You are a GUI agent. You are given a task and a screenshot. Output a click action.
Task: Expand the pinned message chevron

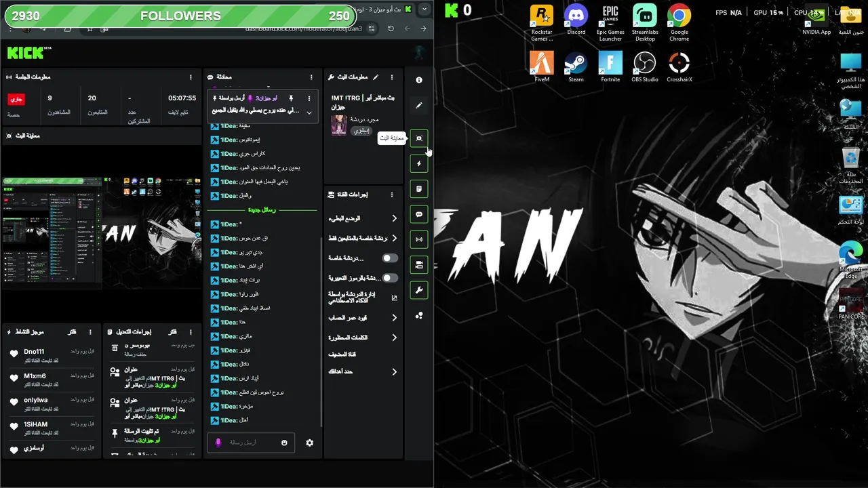tap(309, 113)
